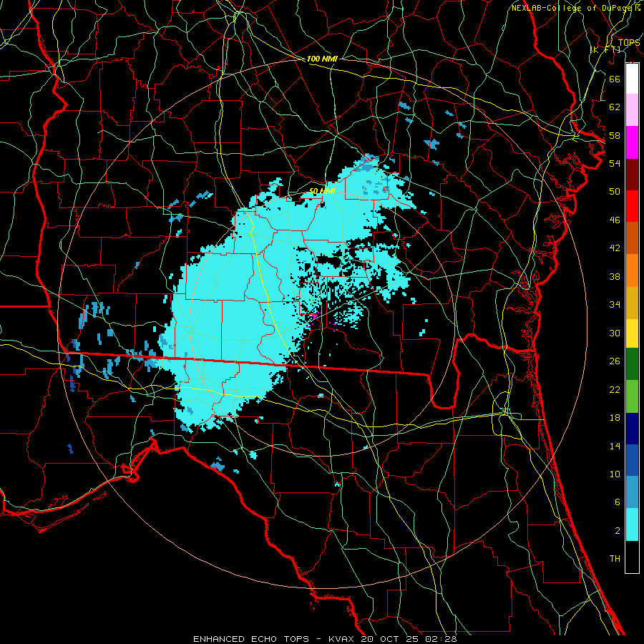The width and height of the screenshot is (644, 644).
Task: Click the legend value '18'
Action: click(x=615, y=418)
